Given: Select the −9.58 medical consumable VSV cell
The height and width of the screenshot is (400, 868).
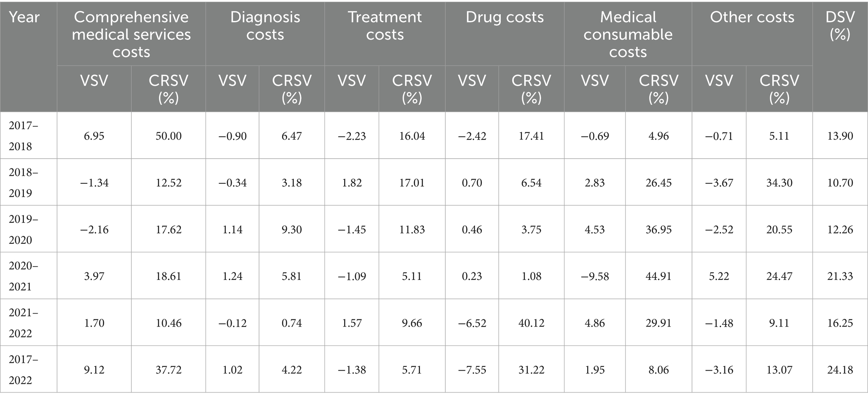Looking at the screenshot, I should point(595,276).
